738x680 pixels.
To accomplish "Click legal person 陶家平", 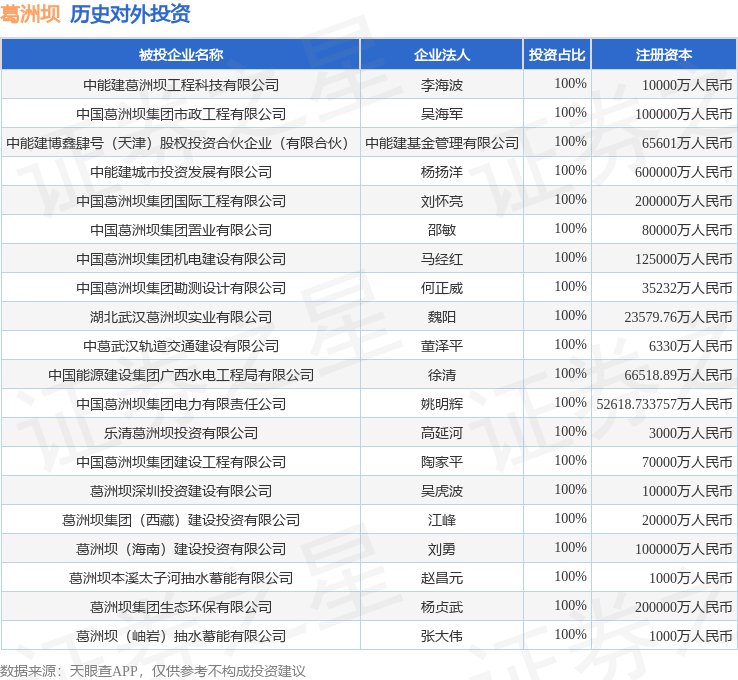I will coord(441,462).
